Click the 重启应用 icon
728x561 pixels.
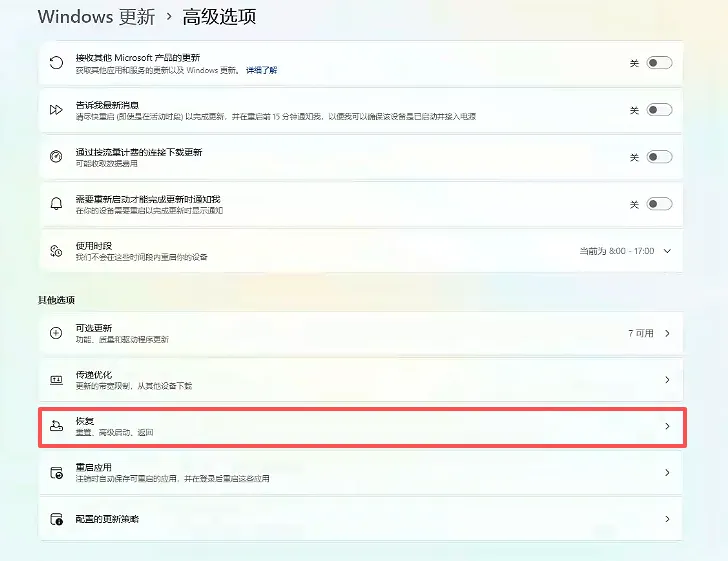[56, 473]
